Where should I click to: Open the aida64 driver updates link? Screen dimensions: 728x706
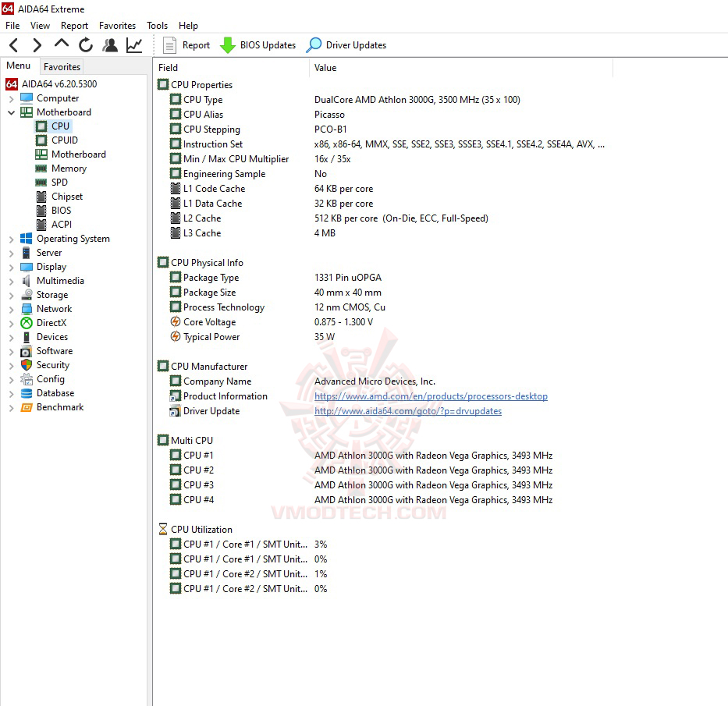click(407, 411)
